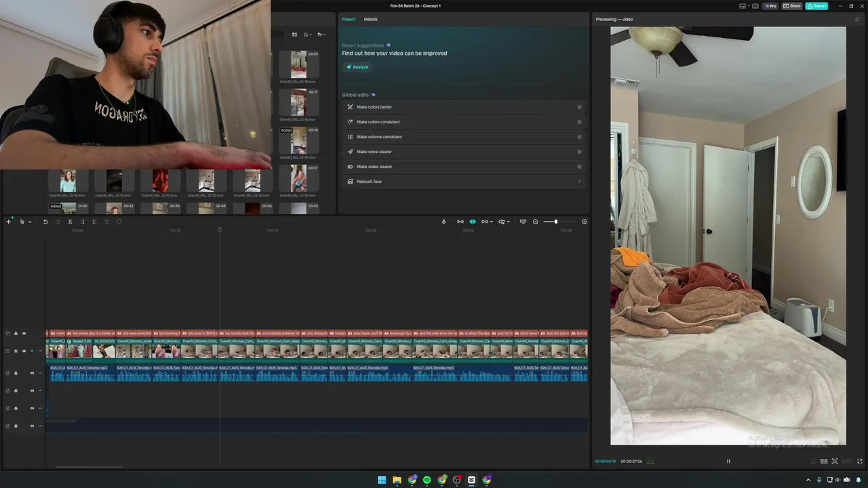868x488 pixels.
Task: Hide the main video track with eye icon
Action: point(24,351)
